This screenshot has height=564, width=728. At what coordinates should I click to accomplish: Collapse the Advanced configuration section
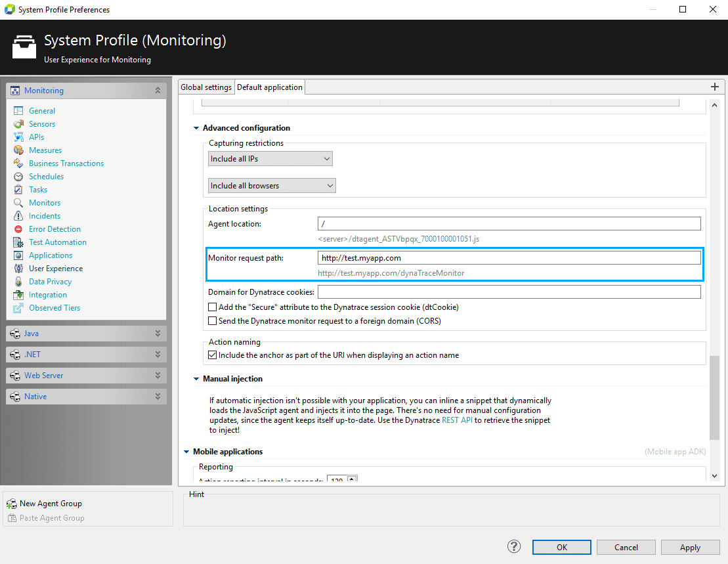pyautogui.click(x=196, y=127)
